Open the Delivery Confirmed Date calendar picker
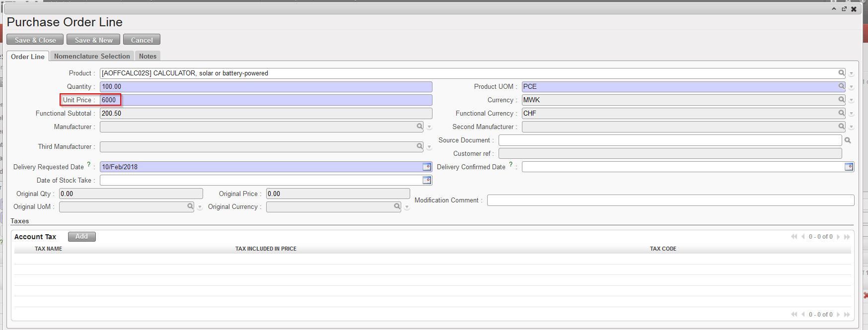The width and height of the screenshot is (868, 330). click(x=849, y=167)
